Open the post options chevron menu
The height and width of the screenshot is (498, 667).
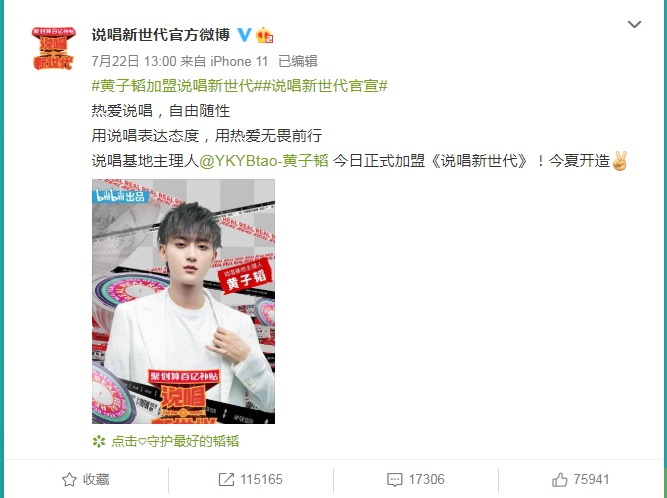click(x=634, y=25)
